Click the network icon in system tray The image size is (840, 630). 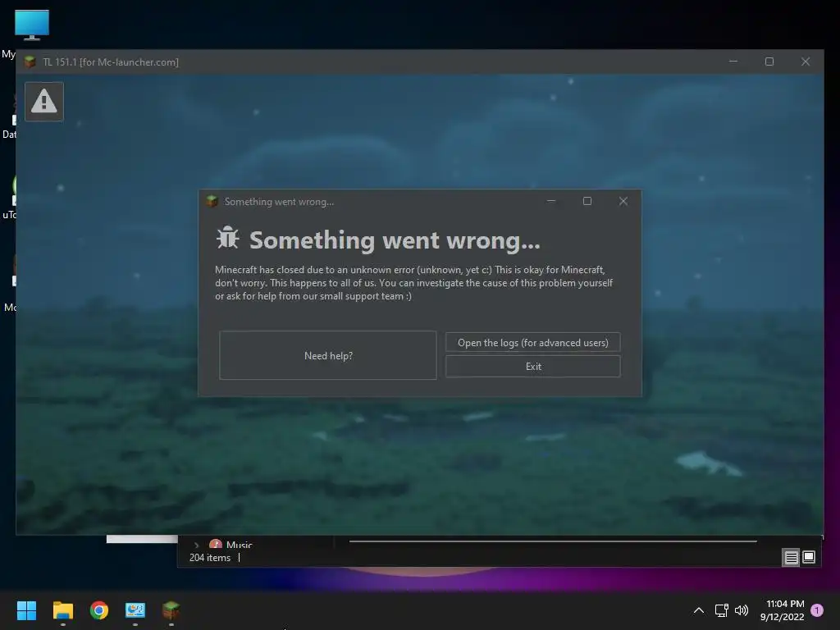722,610
